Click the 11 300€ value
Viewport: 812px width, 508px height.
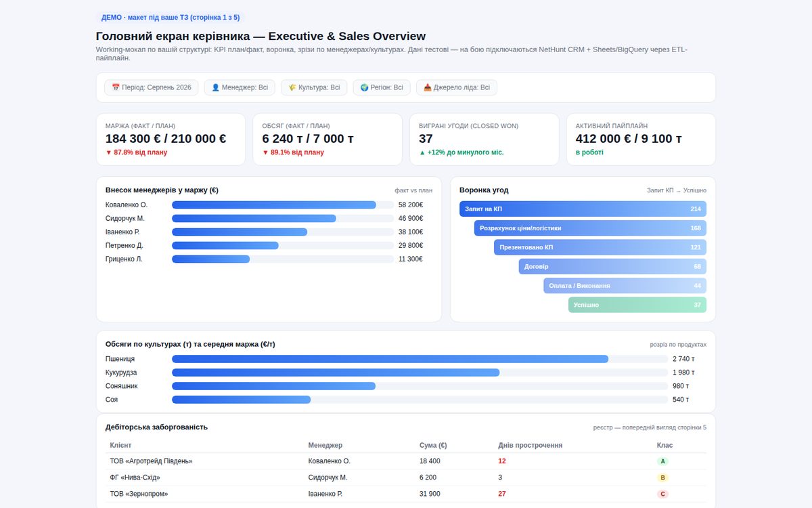coord(411,259)
